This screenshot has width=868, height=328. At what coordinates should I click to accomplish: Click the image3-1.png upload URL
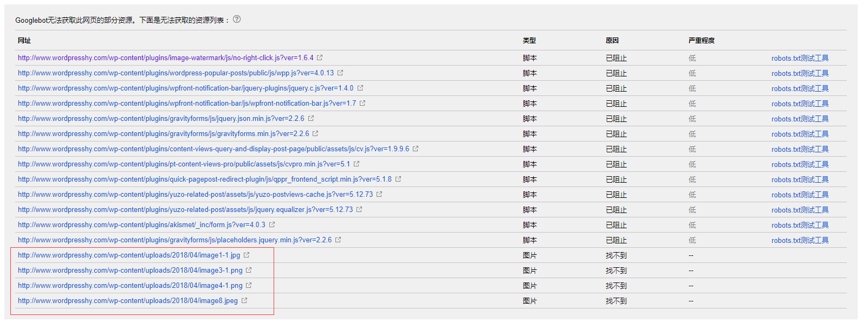[x=129, y=271]
